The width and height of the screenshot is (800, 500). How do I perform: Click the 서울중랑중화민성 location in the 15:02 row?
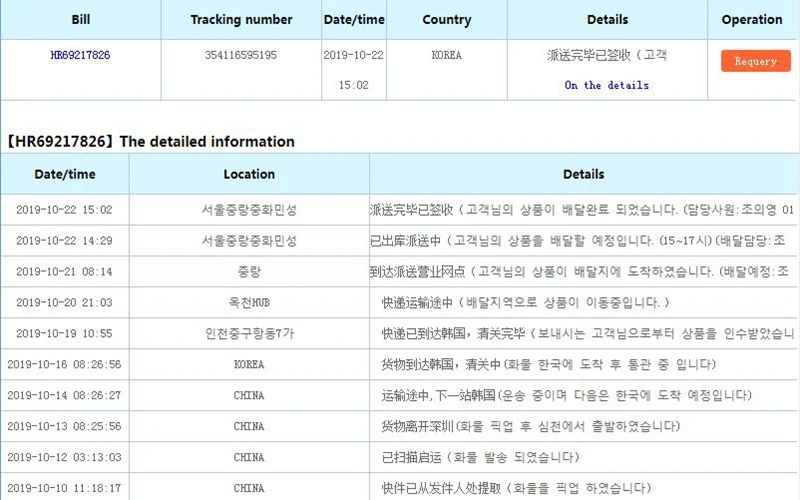pos(249,210)
